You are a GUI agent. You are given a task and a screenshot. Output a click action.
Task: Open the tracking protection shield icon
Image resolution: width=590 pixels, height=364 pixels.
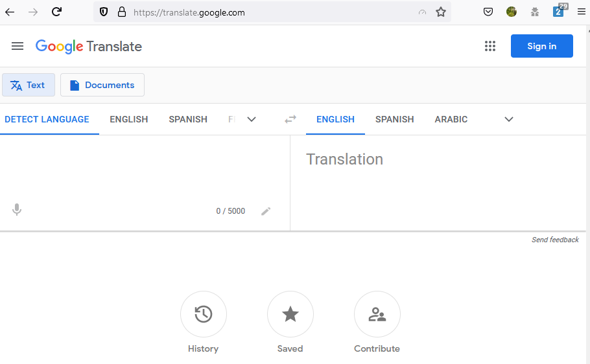[104, 12]
